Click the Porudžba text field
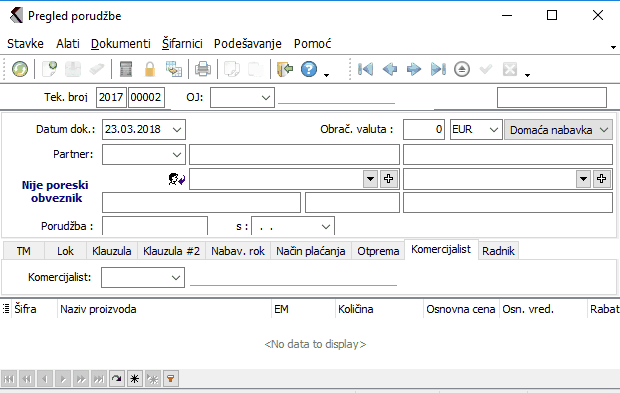Viewport: 620px width, 393px height. pos(155,226)
